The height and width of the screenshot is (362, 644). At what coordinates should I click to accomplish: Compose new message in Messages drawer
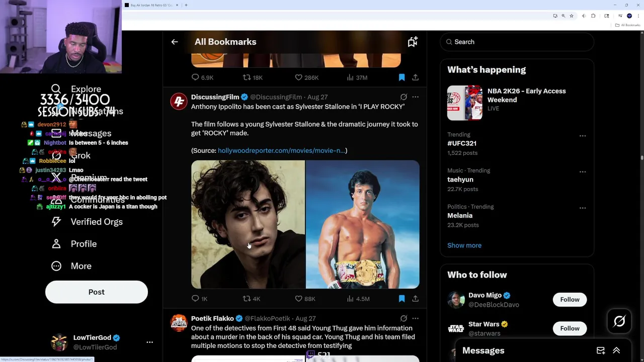(x=601, y=350)
